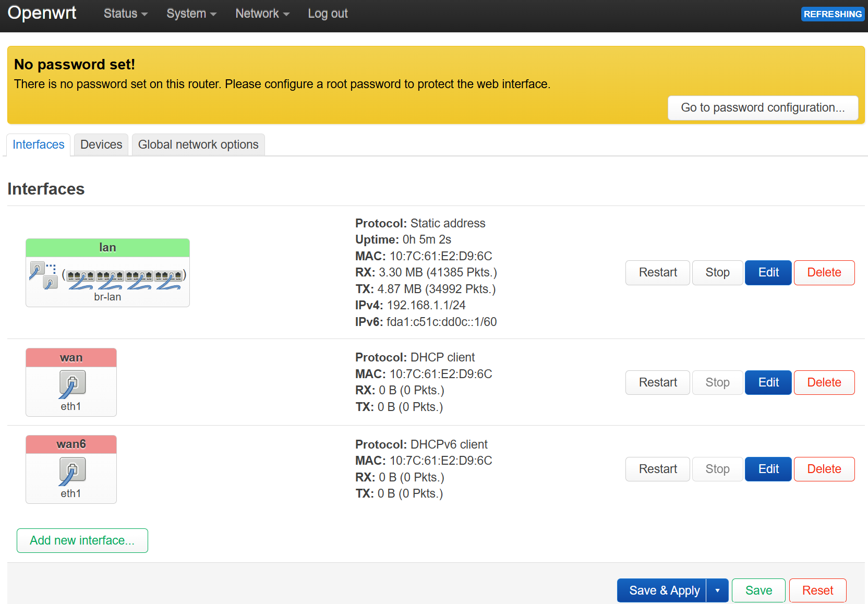Viewport: 868px width, 604px height.
Task: Click the wan eth1 ethernet port icon
Action: tap(71, 384)
